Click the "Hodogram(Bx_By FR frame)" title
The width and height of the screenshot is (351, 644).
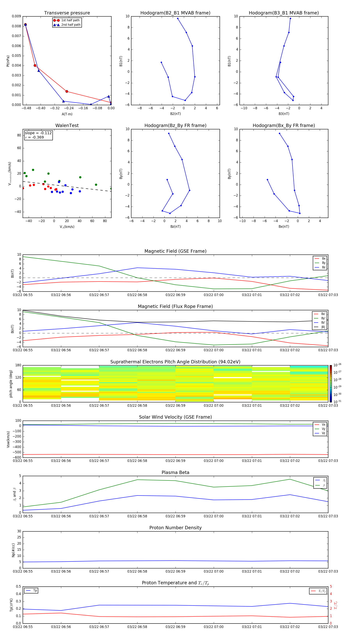click(284, 125)
